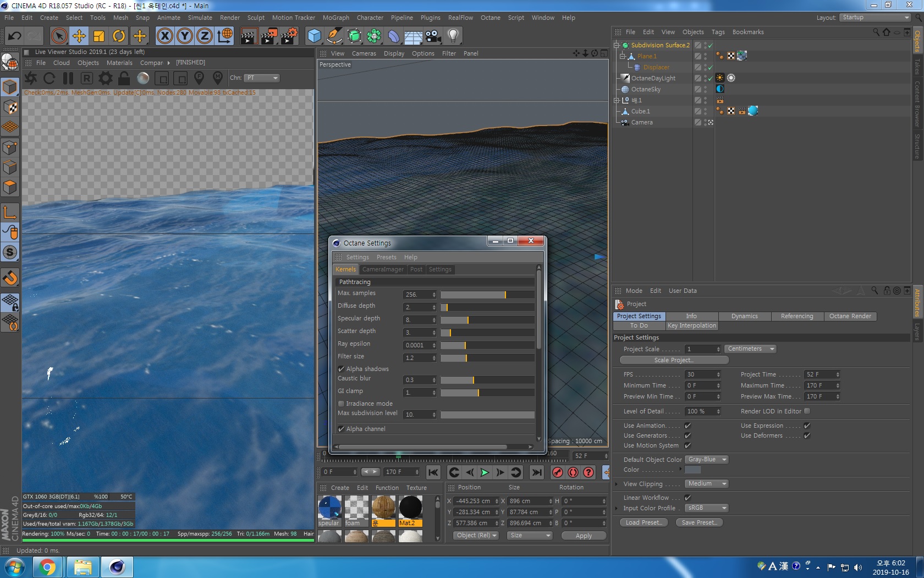
Task: Play the animation forward
Action: pyautogui.click(x=485, y=472)
